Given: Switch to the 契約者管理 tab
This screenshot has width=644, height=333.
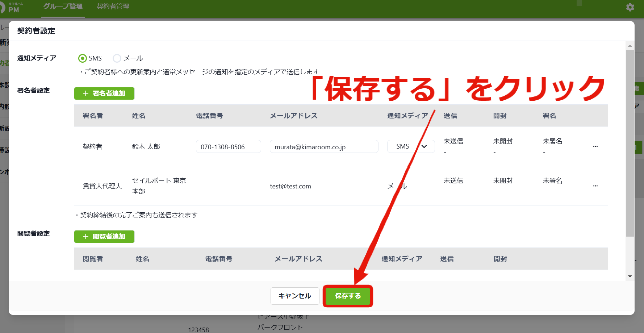Looking at the screenshot, I should [113, 7].
